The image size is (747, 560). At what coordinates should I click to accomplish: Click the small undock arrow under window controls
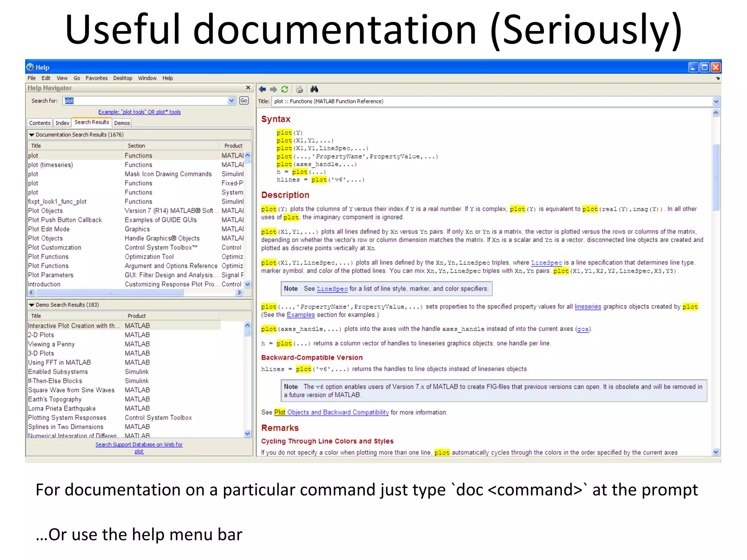pyautogui.click(x=717, y=78)
